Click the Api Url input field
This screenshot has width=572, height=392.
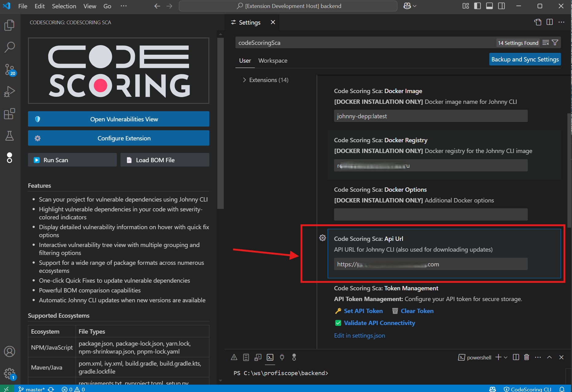click(431, 264)
